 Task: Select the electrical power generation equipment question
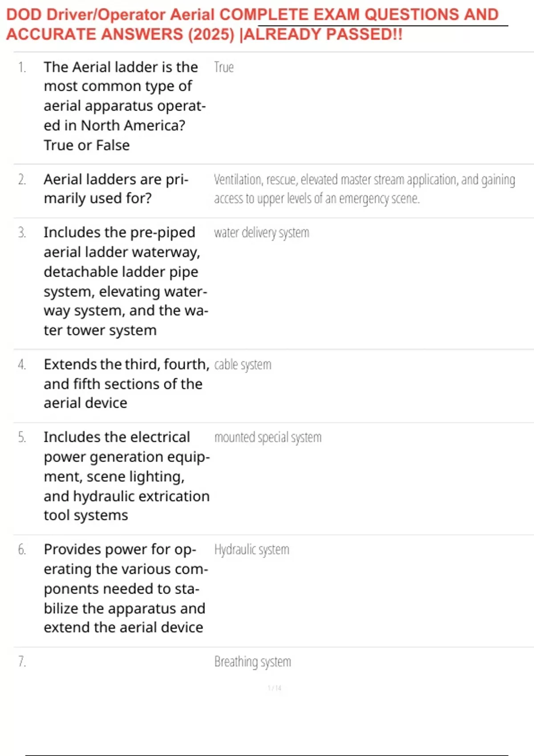coord(126,476)
